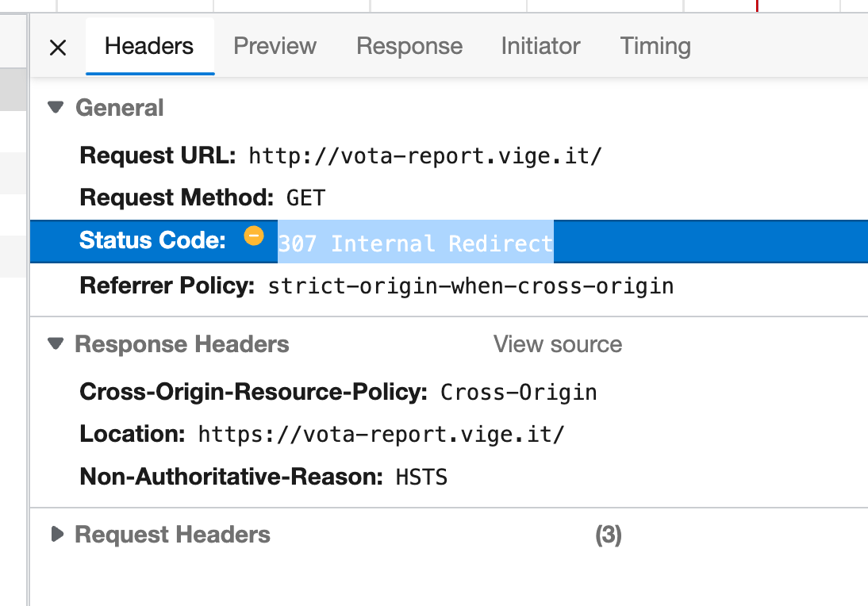Select the Referrer Policy value
The image size is (868, 606).
coord(472,286)
